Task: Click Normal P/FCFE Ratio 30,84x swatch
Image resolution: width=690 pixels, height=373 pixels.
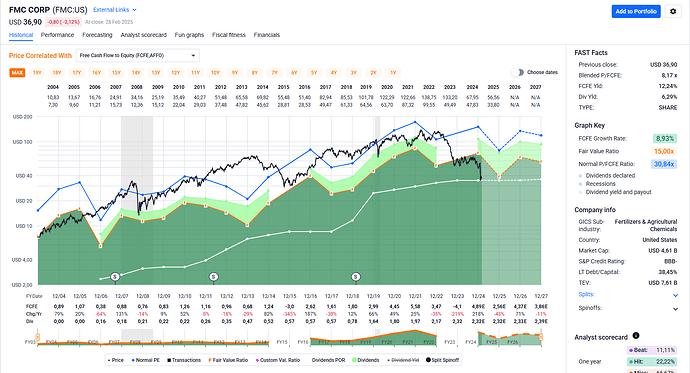Action: tap(664, 164)
